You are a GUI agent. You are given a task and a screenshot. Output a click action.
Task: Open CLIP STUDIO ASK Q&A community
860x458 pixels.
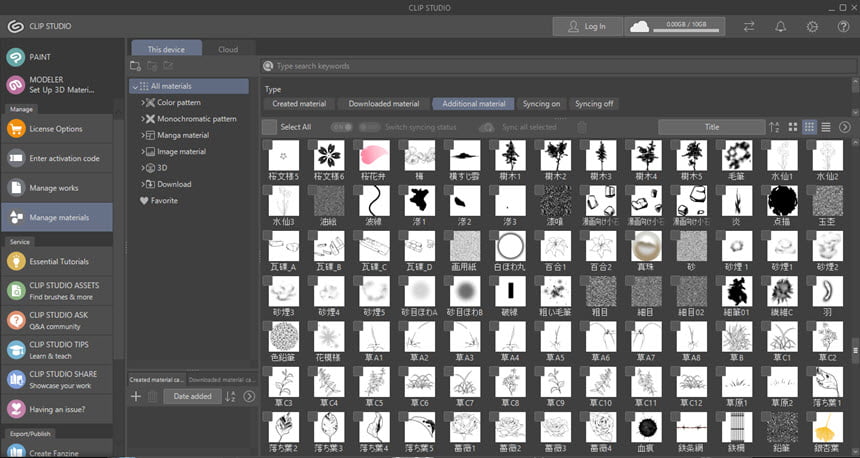(x=57, y=320)
